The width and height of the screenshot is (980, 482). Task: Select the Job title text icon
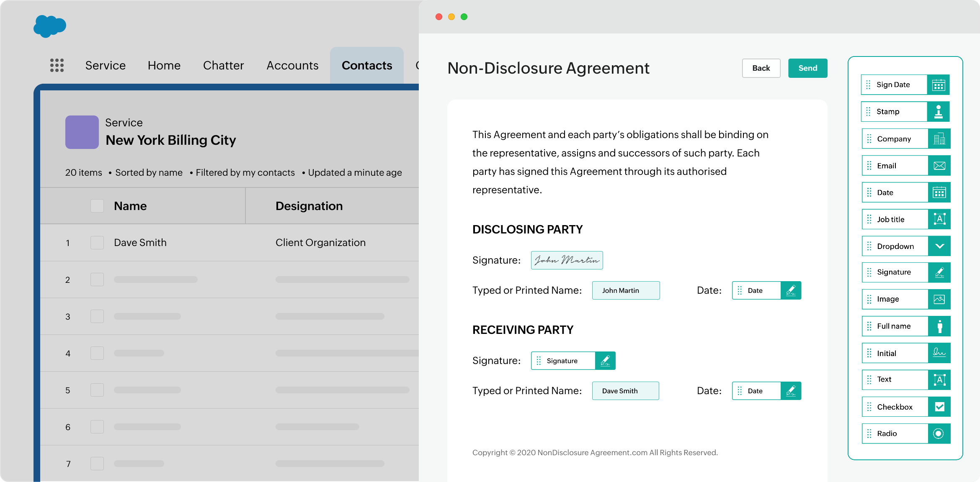pyautogui.click(x=939, y=219)
